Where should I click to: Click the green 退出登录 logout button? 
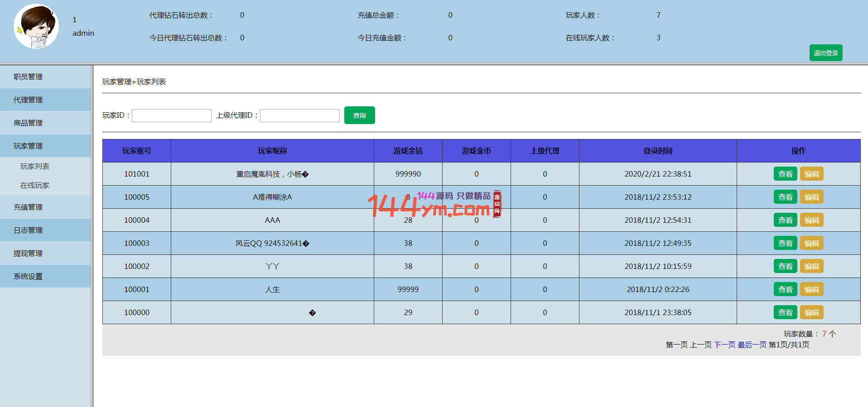[x=825, y=53]
